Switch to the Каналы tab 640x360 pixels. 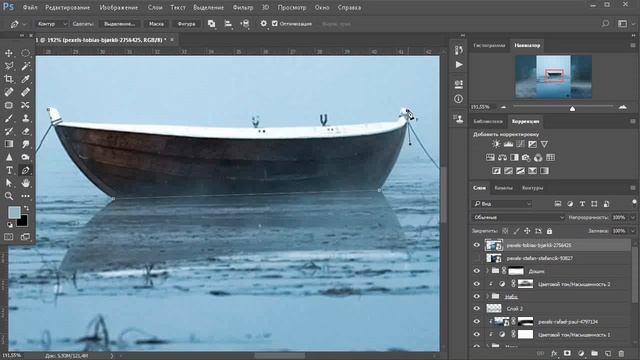tap(503, 188)
